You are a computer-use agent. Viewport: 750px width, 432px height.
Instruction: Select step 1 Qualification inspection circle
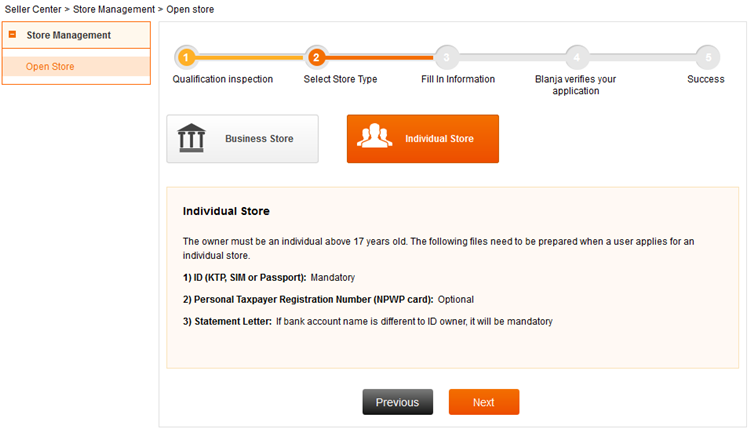(x=186, y=58)
